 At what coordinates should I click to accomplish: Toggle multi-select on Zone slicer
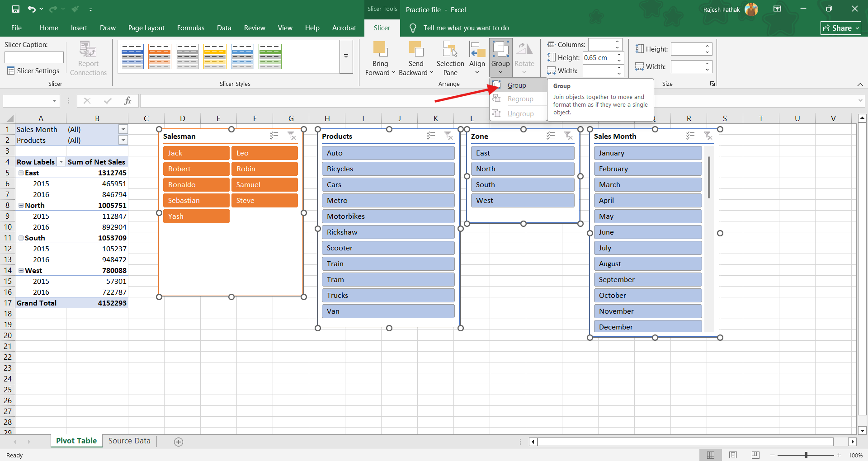coord(551,136)
